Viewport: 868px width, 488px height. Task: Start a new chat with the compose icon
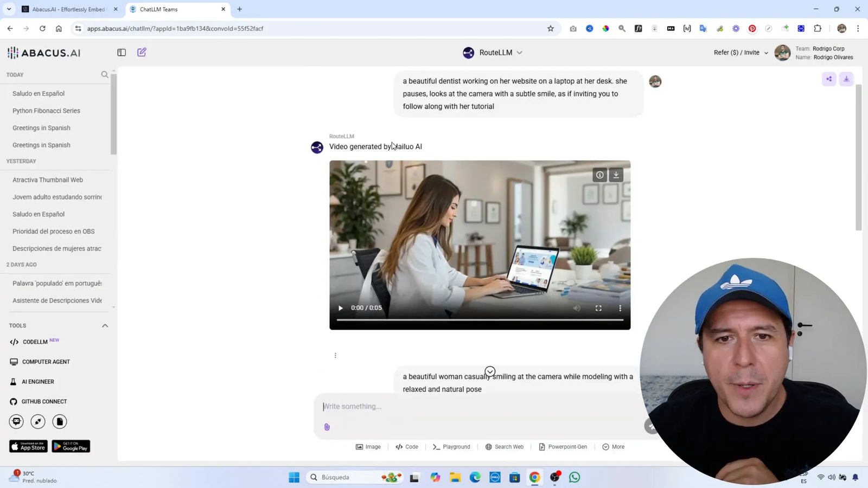click(x=142, y=52)
